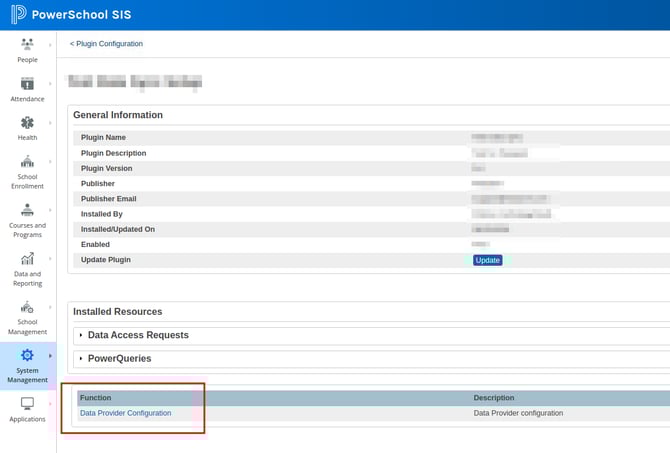This screenshot has width=670, height=453.
Task: Click the Publisher Email row label
Action: (109, 199)
